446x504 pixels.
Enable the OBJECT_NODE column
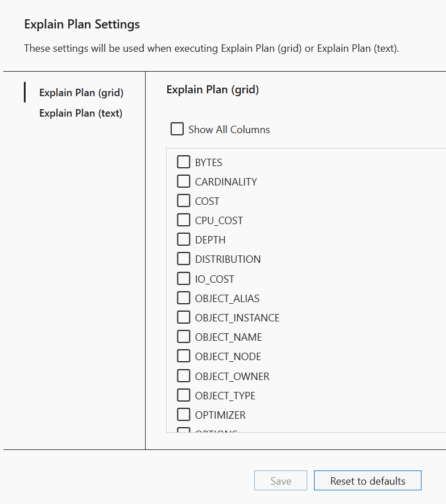coord(184,356)
